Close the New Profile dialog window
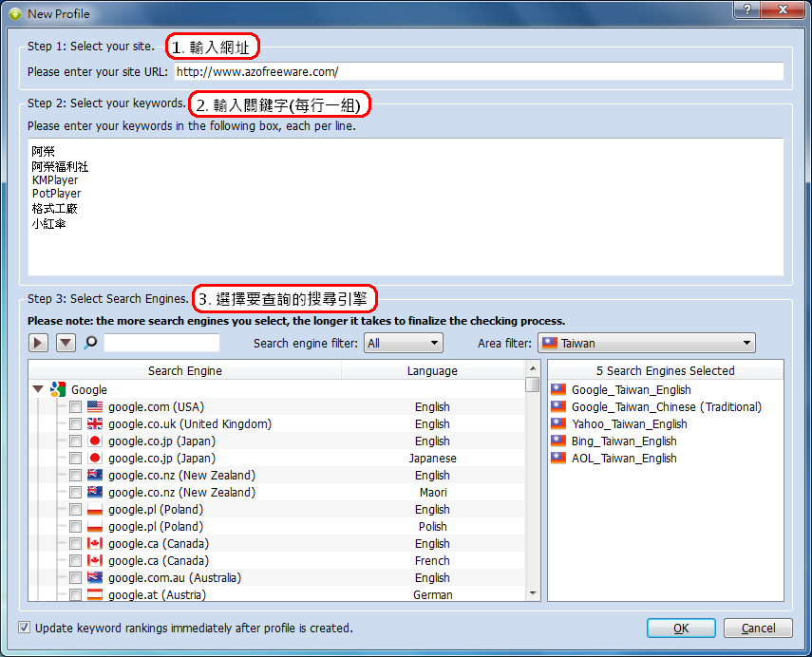This screenshot has height=657, width=812. [x=783, y=9]
